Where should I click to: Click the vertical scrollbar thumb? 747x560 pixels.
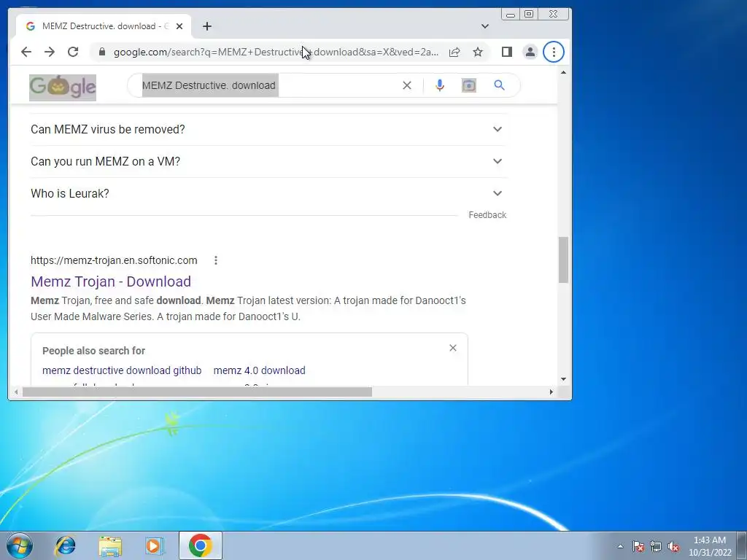pyautogui.click(x=564, y=260)
